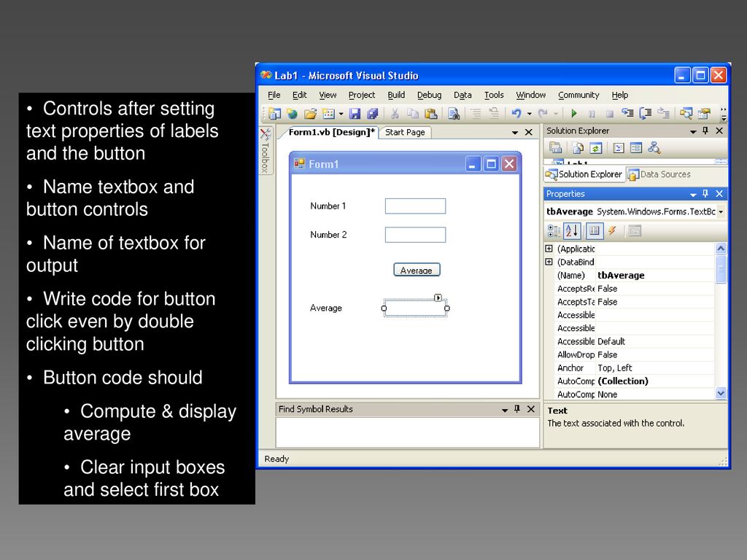Image resolution: width=747 pixels, height=560 pixels.
Task: Open the Find Symbol Results position dropdown
Action: 505,410
